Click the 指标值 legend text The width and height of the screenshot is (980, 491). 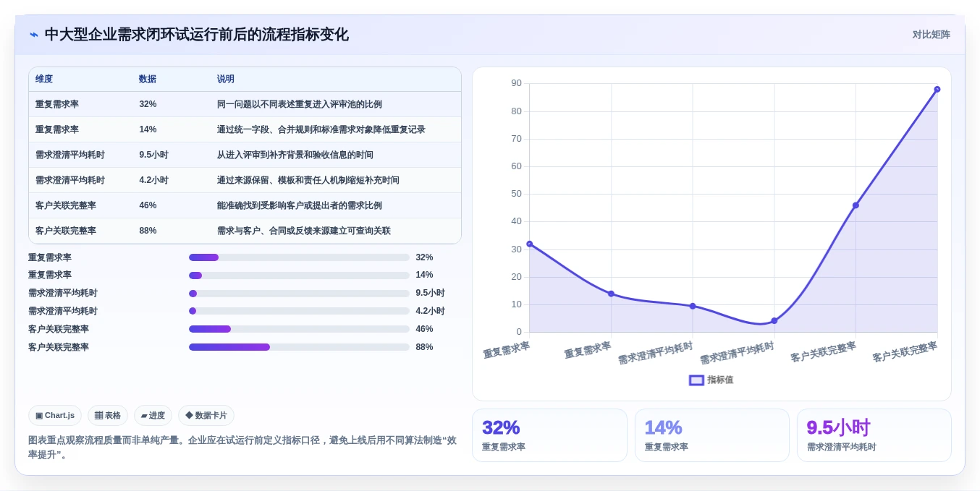720,380
